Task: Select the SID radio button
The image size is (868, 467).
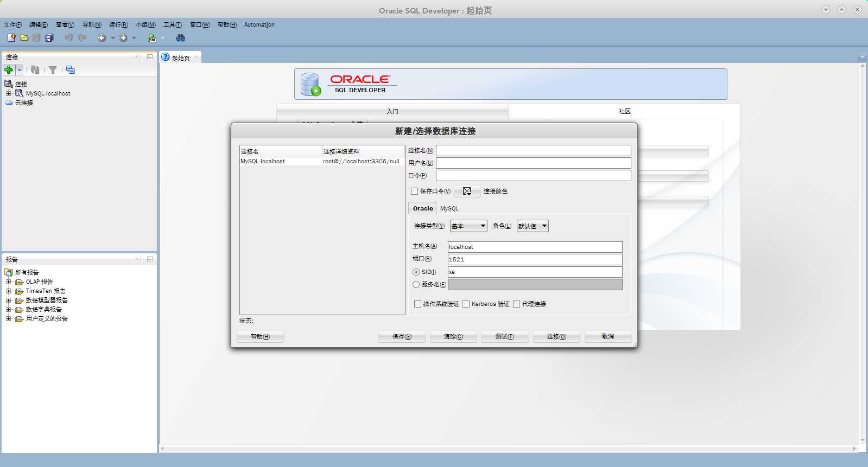Action: pyautogui.click(x=416, y=272)
